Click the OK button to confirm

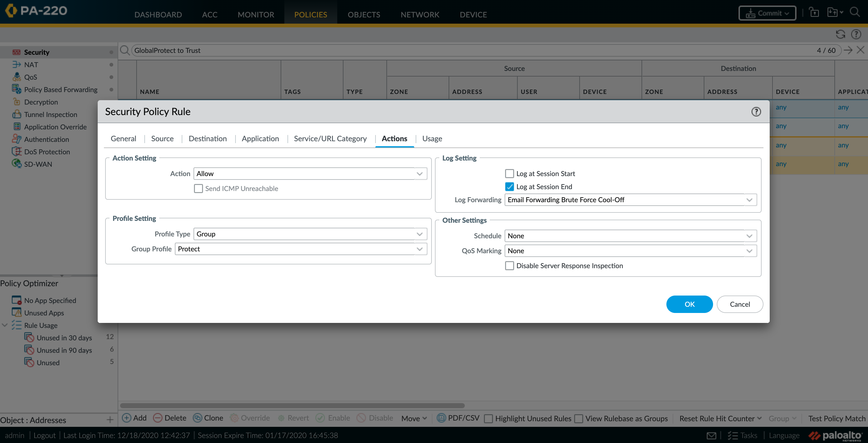pyautogui.click(x=689, y=304)
